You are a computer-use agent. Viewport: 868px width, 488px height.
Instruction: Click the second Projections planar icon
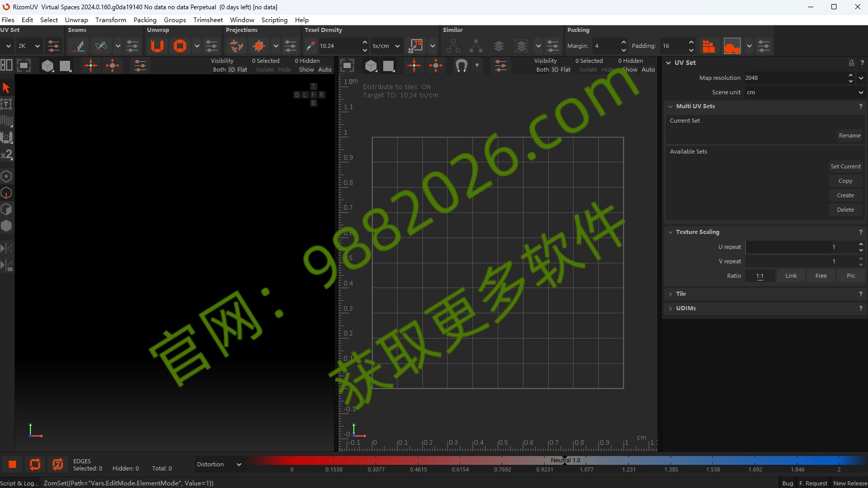coord(259,46)
